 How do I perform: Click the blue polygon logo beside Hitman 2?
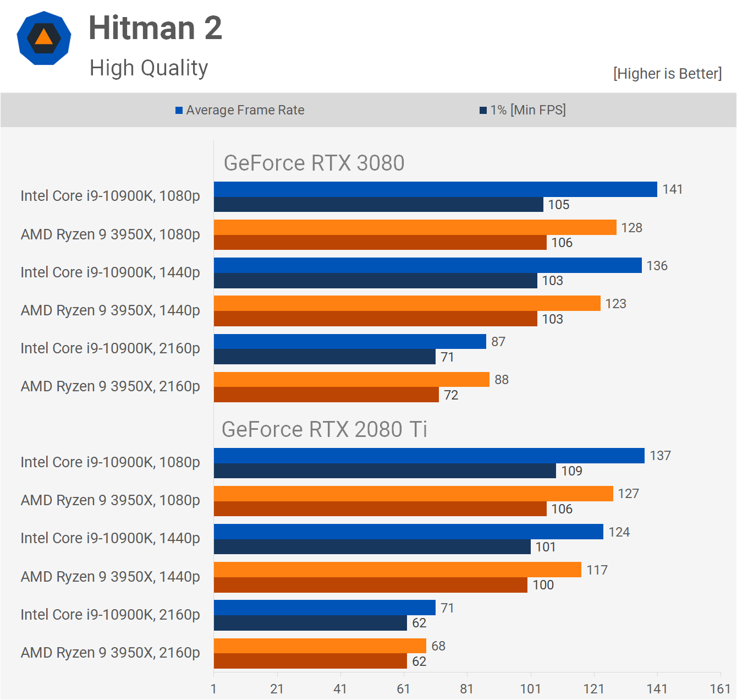pos(44,39)
